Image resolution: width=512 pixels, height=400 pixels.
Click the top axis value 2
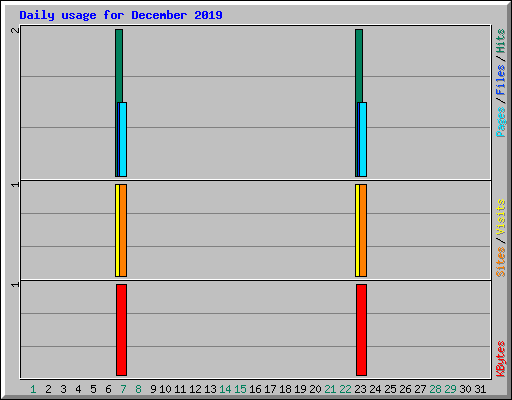15,30
